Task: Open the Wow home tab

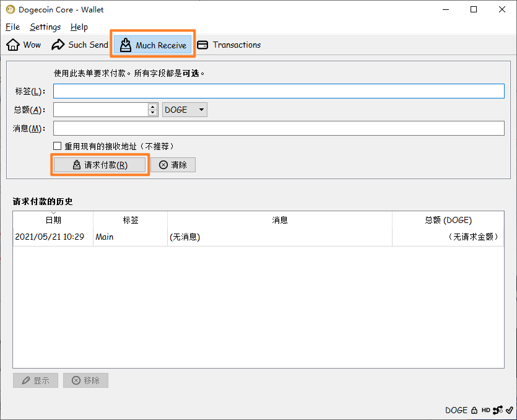Action: [24, 45]
